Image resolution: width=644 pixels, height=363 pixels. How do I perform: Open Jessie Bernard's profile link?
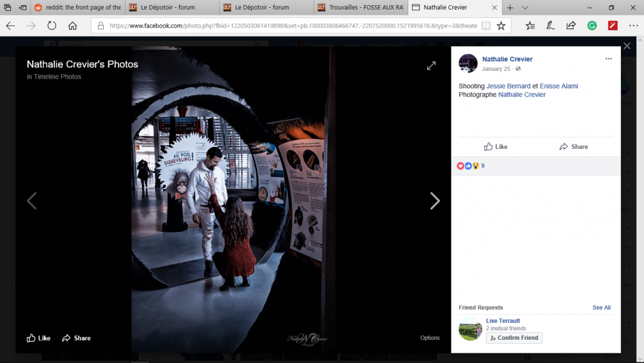pyautogui.click(x=508, y=86)
